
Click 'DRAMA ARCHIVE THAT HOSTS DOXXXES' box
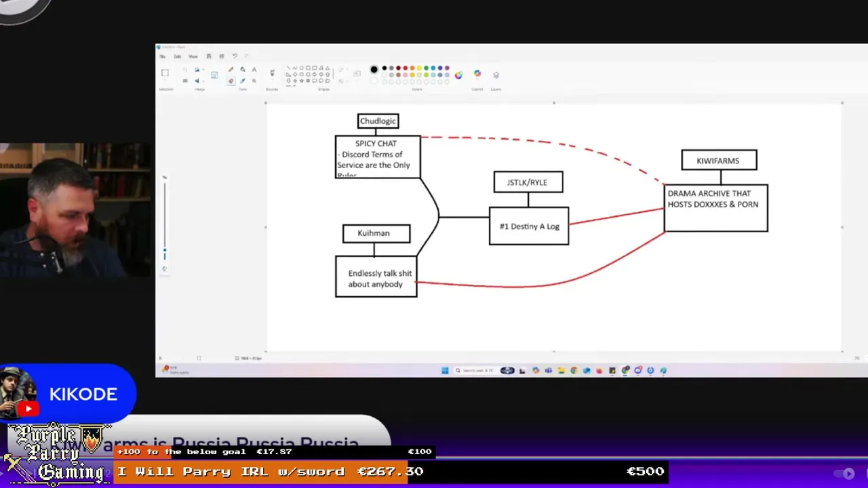coord(716,208)
